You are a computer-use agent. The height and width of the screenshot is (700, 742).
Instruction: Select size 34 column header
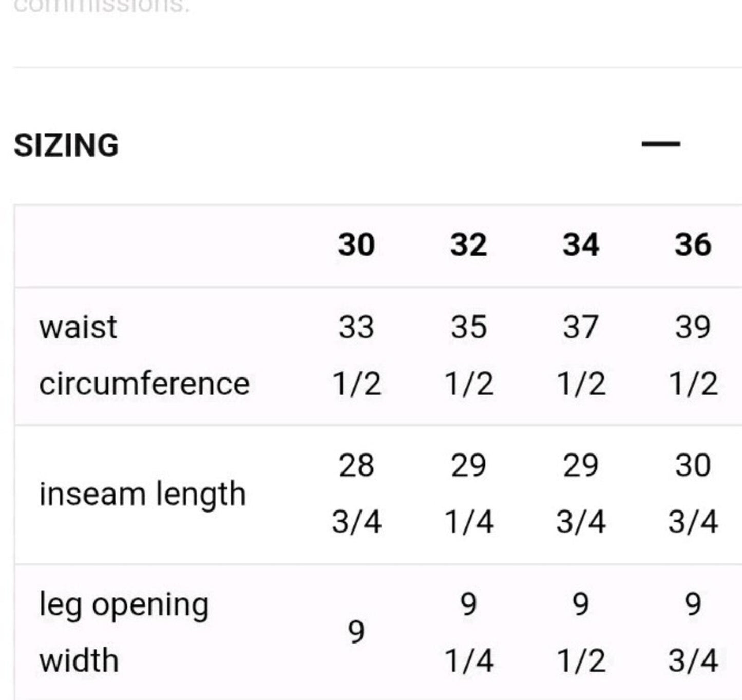(581, 244)
